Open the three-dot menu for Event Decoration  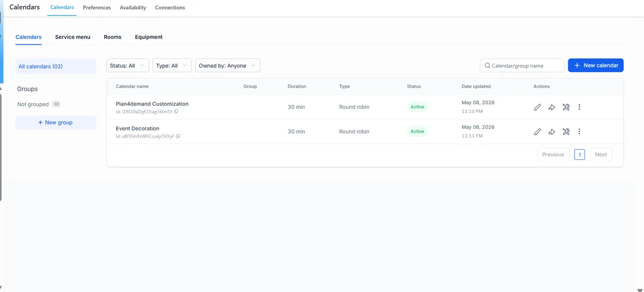(x=580, y=132)
